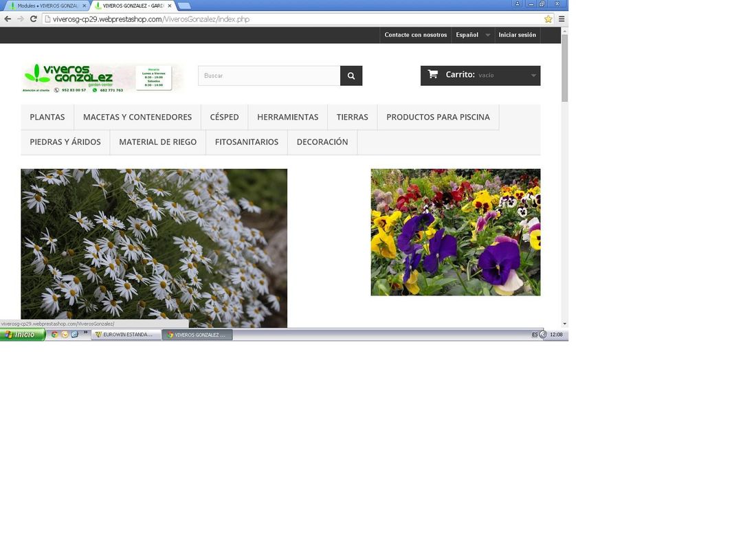Click the magnifier search button
Viewport: 756px width, 549px height.
[x=351, y=76]
